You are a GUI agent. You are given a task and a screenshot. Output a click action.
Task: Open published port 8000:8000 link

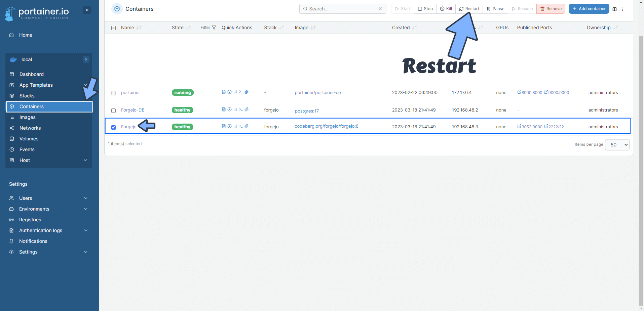point(530,92)
